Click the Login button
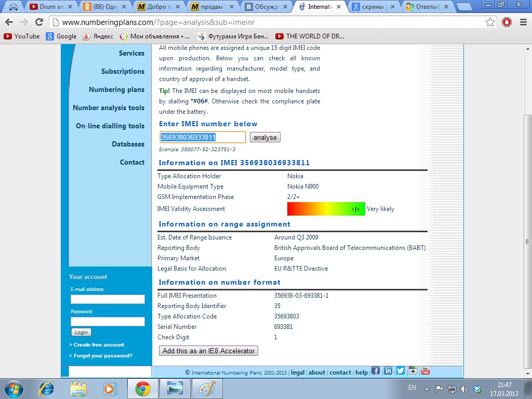The width and height of the screenshot is (532, 399). 82,332
